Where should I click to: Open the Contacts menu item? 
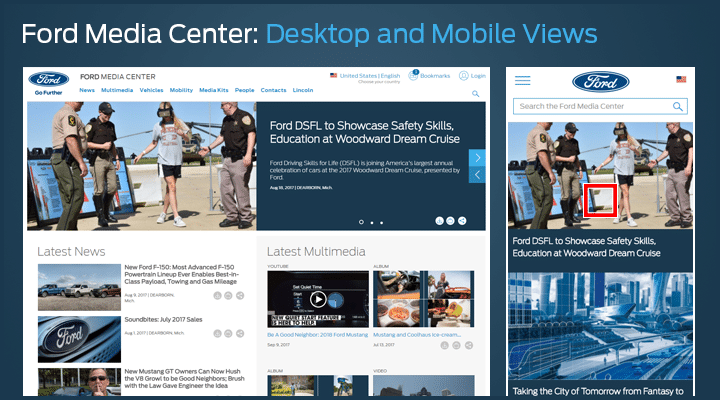(274, 90)
